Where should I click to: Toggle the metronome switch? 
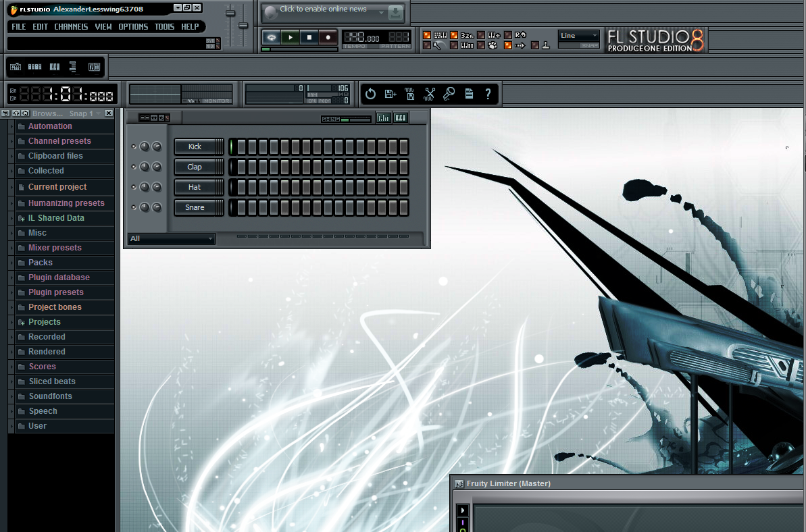tap(427, 45)
